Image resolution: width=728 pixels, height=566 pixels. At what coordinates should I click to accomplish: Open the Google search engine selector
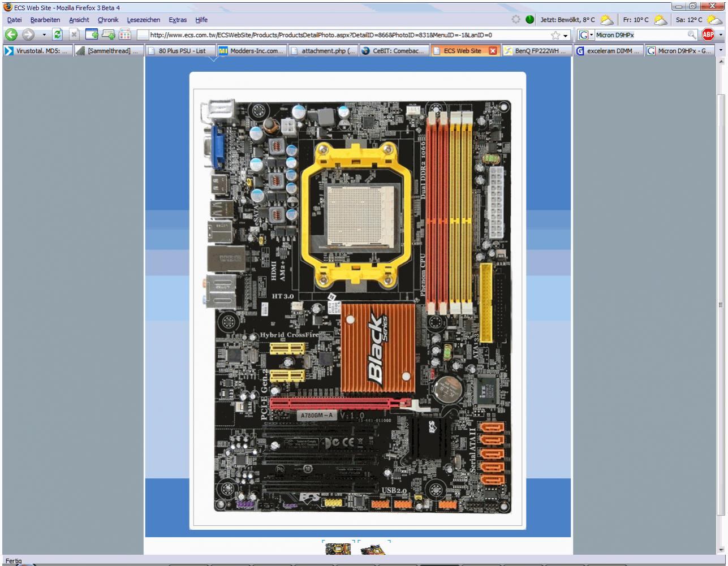[586, 35]
